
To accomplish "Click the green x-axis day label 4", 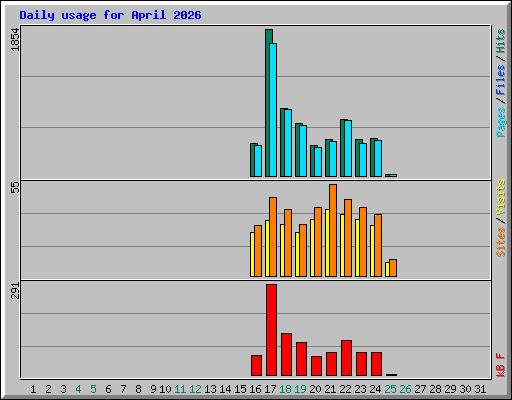I will click(x=78, y=389).
